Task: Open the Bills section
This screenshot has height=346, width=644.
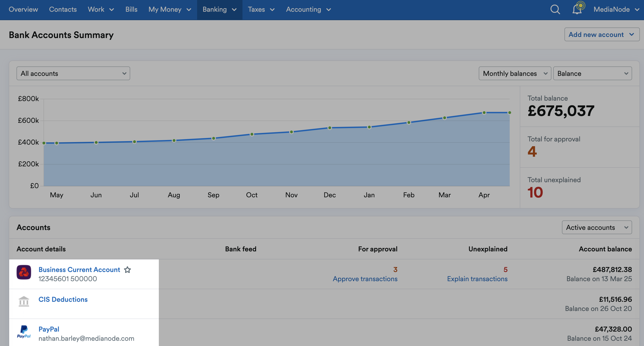Action: tap(131, 9)
